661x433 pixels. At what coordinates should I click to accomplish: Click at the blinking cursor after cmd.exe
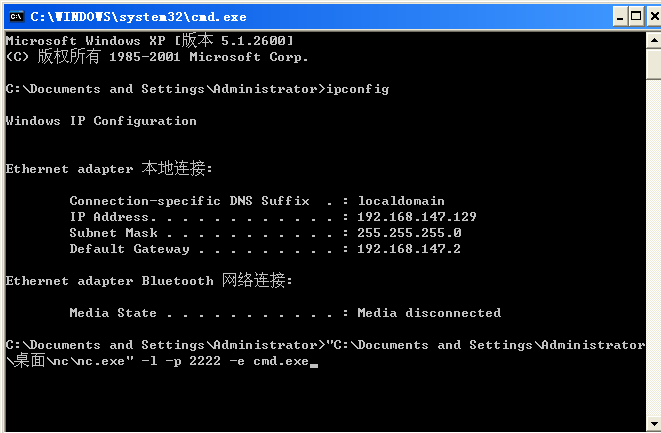pyautogui.click(x=314, y=363)
